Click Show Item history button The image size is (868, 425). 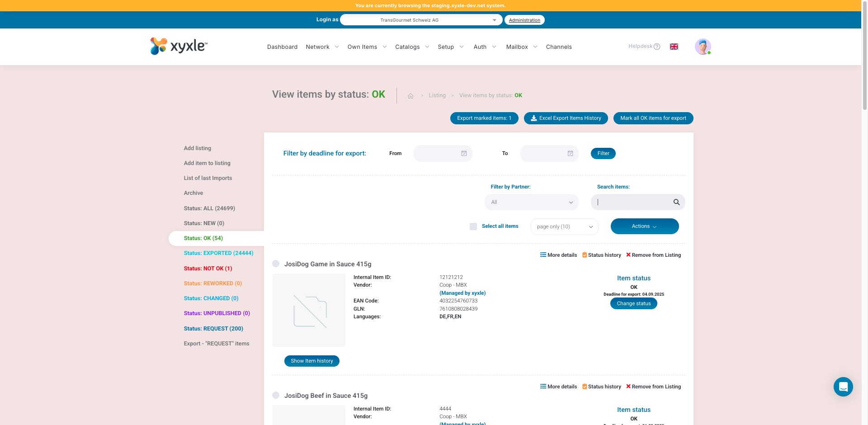[312, 361]
